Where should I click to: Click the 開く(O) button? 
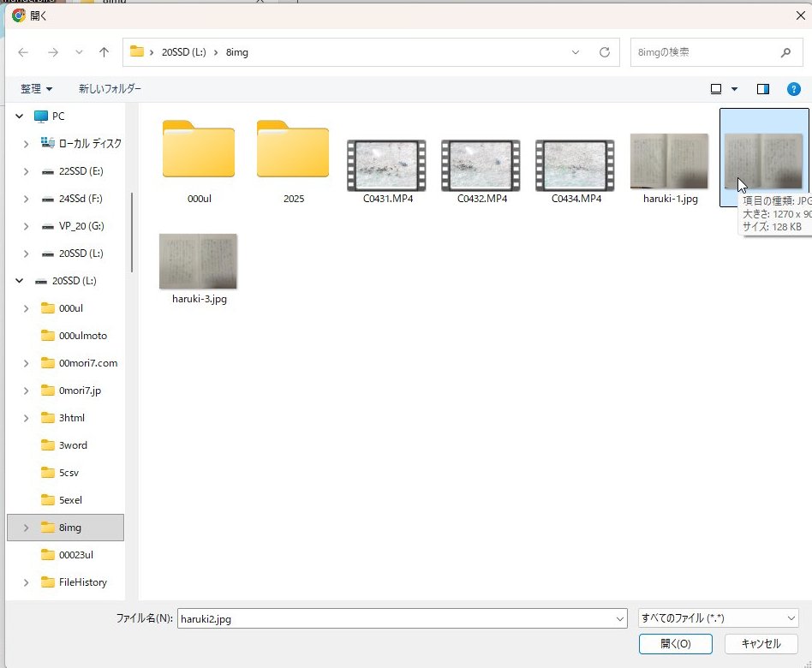coord(676,644)
